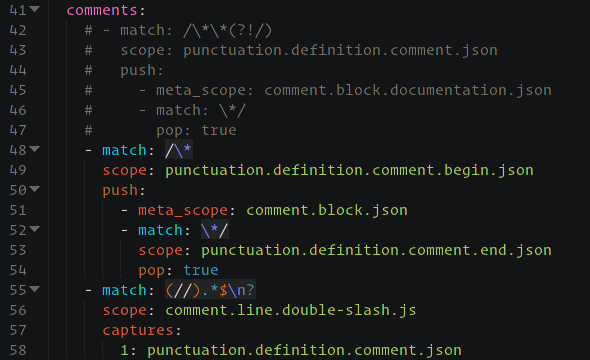Click line number 45 in gutter
590x360 pixels.
pyautogui.click(x=18, y=90)
